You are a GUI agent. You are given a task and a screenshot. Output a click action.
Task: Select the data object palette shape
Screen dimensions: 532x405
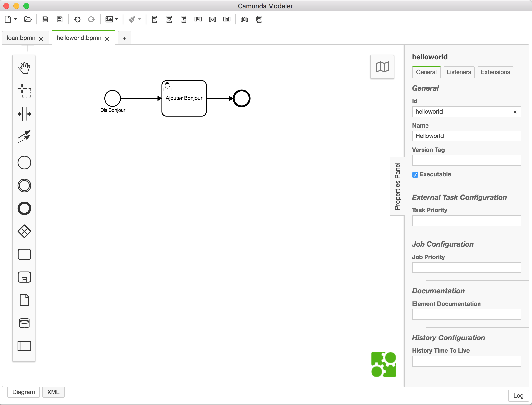(24, 300)
